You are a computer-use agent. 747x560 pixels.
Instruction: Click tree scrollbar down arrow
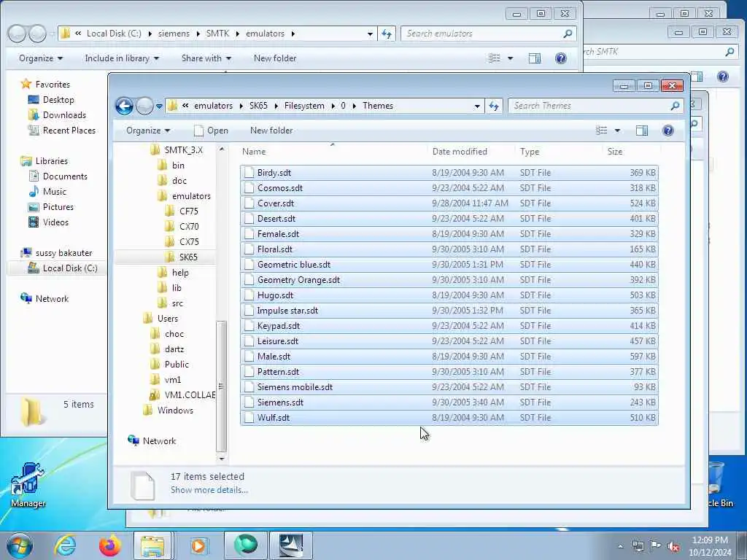(x=221, y=459)
